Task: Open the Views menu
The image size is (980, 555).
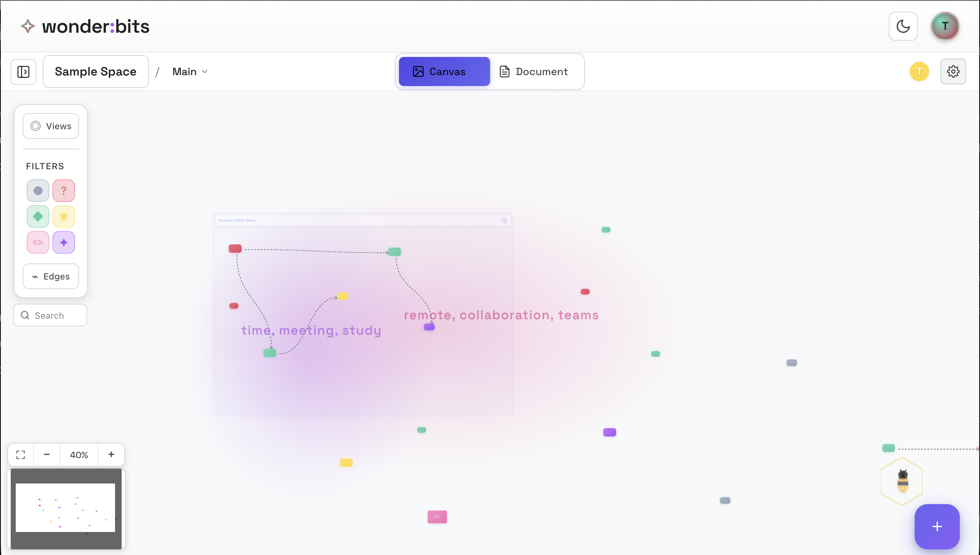Action: pos(50,126)
